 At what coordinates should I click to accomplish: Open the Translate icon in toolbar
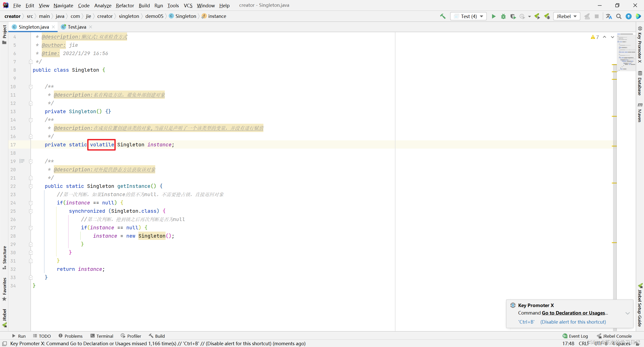point(609,16)
